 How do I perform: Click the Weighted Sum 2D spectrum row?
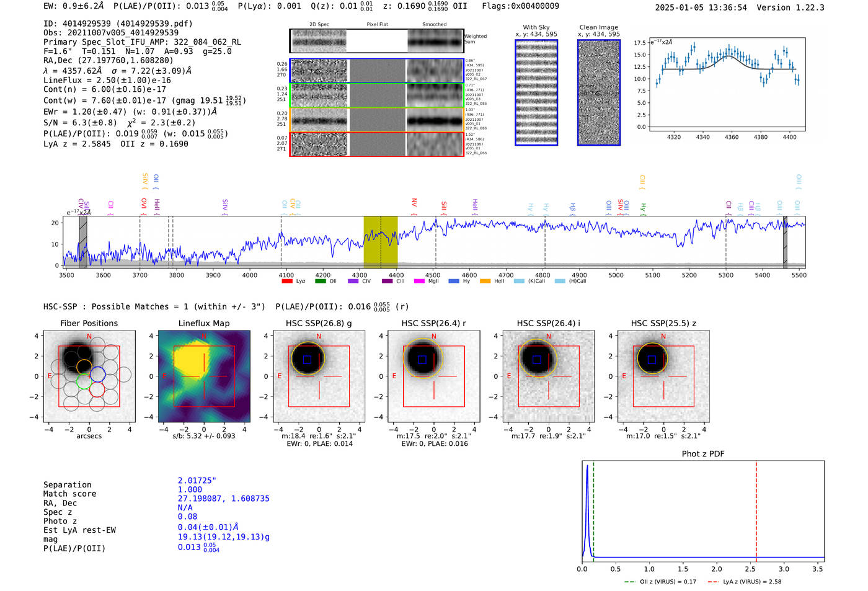coord(377,41)
